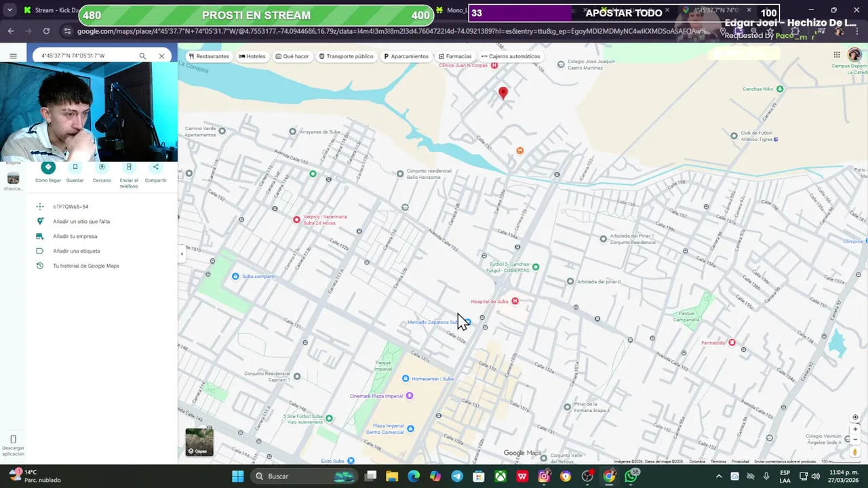Click Canchas Niko marker
The image size is (868, 488).
[x=780, y=89]
